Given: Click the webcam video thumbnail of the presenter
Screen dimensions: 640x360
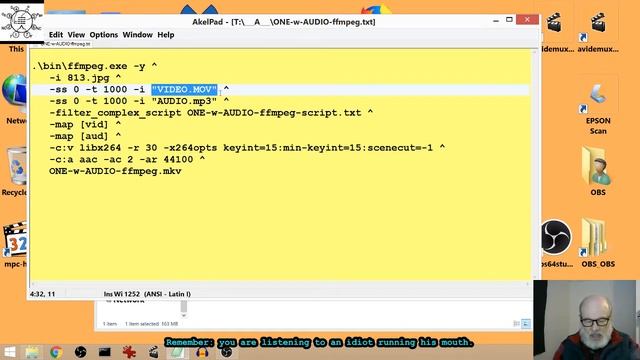Looking at the screenshot, I should coord(584,320).
